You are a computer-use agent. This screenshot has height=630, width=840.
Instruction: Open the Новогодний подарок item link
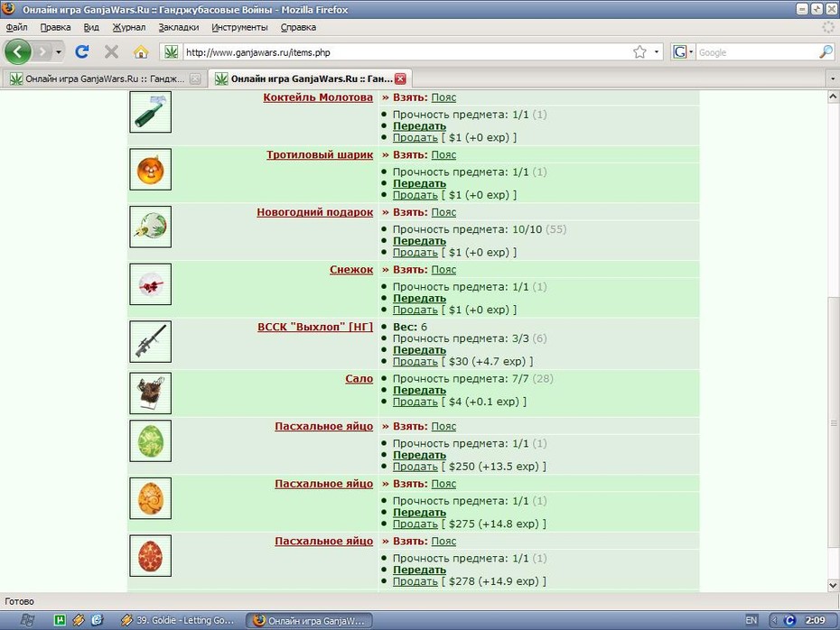[x=314, y=212]
